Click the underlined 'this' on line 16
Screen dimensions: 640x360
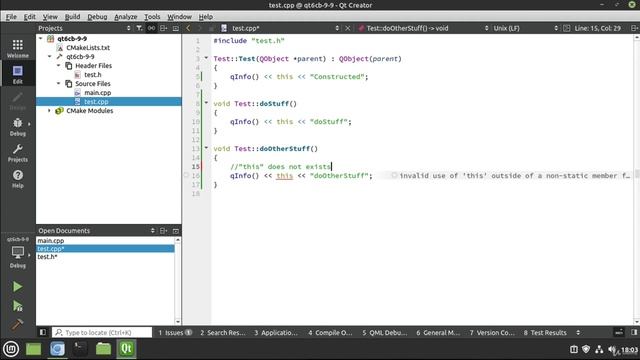coord(284,176)
